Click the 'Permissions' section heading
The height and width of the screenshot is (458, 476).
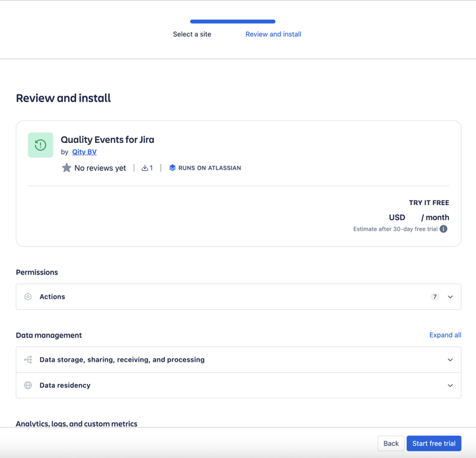point(37,272)
